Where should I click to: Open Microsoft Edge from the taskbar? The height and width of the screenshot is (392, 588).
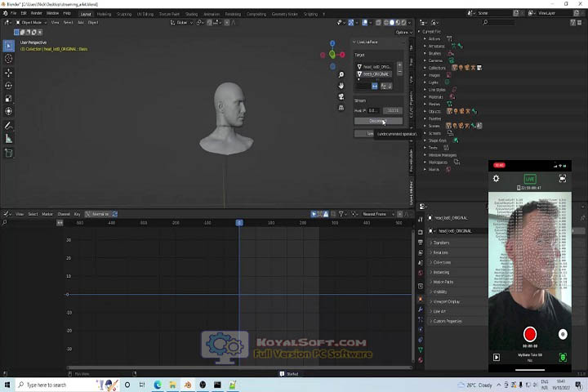tap(158, 385)
